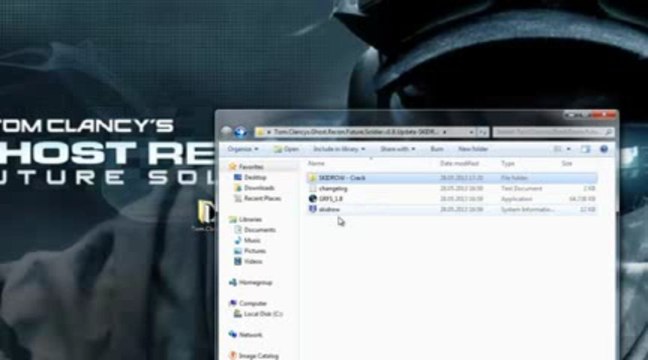Click the SKIDROW - Crack folder icon
The image size is (648, 360).
(x=312, y=178)
